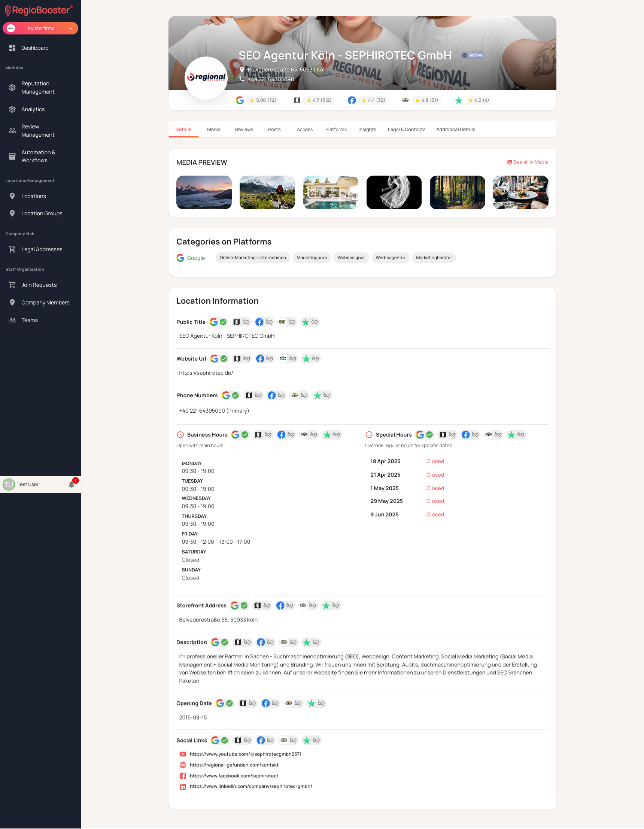Click See all in Media link
This screenshot has width=644, height=829.
[528, 162]
